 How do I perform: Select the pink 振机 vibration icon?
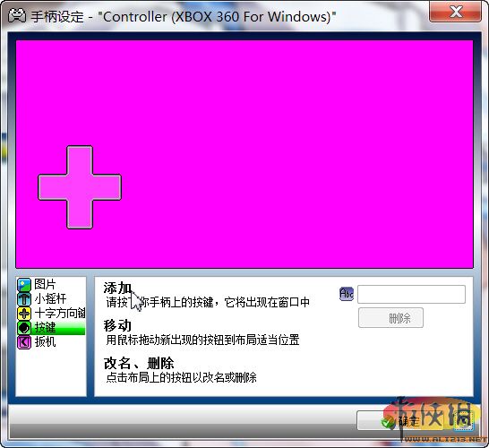(x=24, y=342)
